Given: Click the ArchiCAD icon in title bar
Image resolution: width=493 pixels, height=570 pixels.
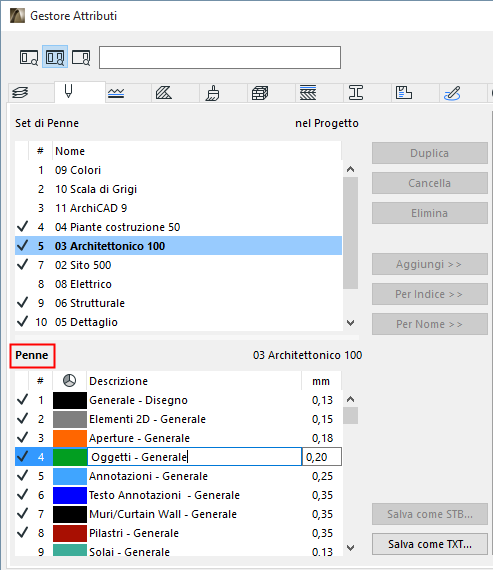Looking at the screenshot, I should click(17, 16).
